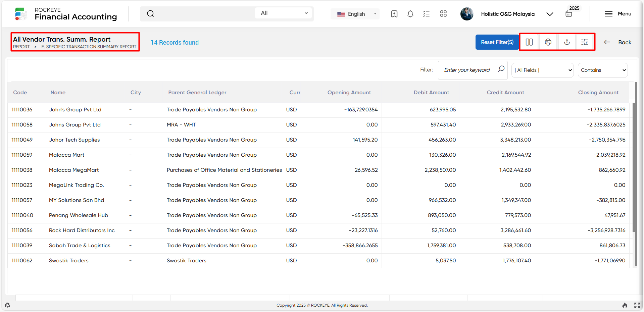Click vendor code 11110062
The height and width of the screenshot is (312, 644).
(22, 261)
